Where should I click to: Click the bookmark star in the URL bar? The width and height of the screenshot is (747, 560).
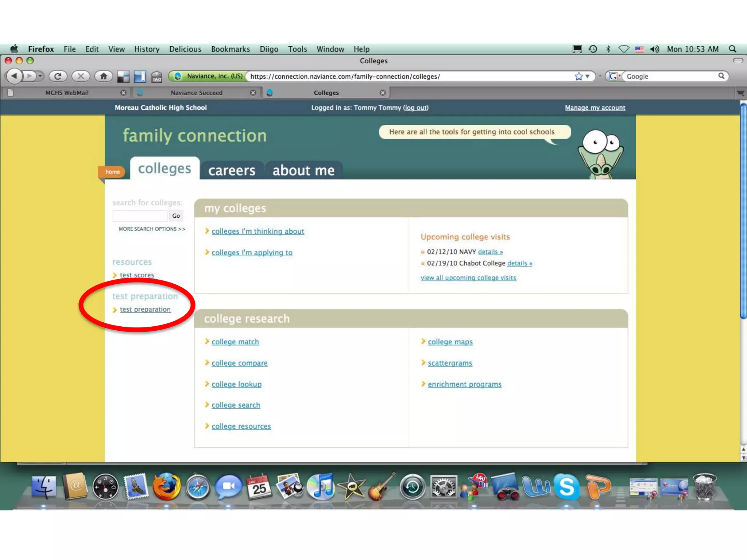point(578,76)
